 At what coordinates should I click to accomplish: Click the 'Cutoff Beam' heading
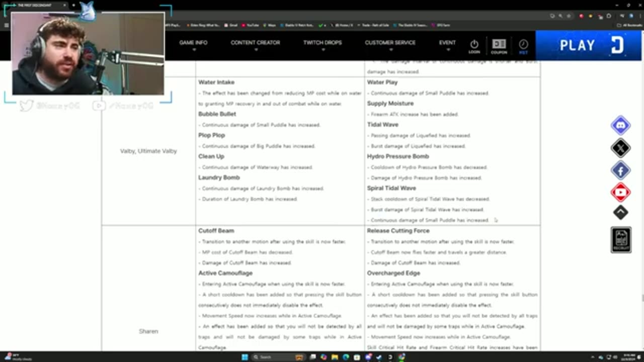[216, 231]
